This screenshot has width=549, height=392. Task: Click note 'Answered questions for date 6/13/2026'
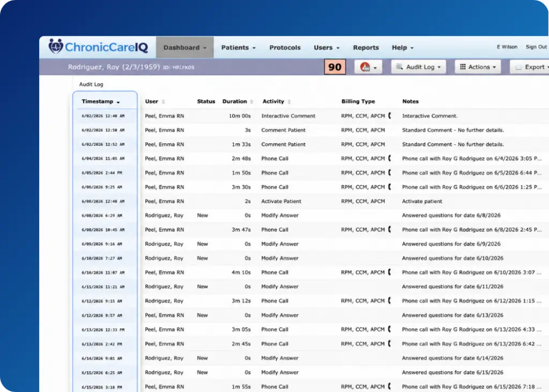pyautogui.click(x=452, y=315)
